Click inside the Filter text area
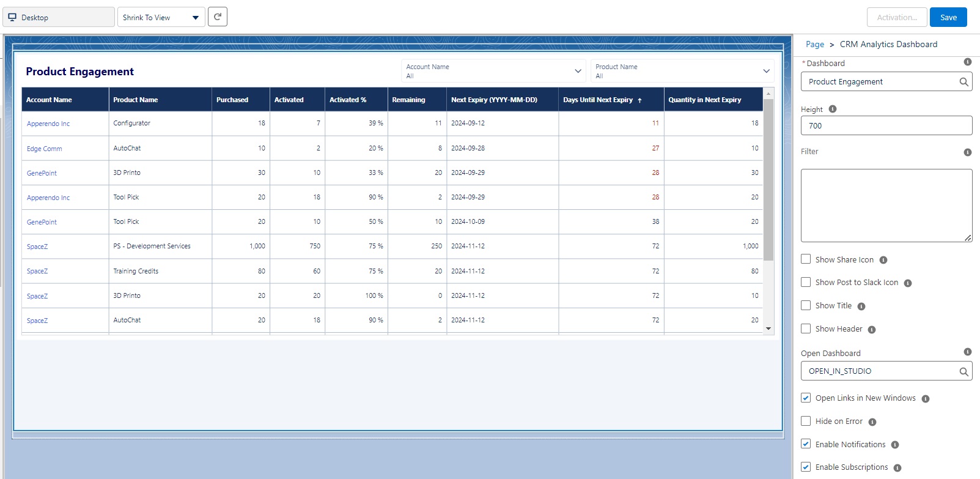Screen dimensions: 980x479 click(x=886, y=206)
